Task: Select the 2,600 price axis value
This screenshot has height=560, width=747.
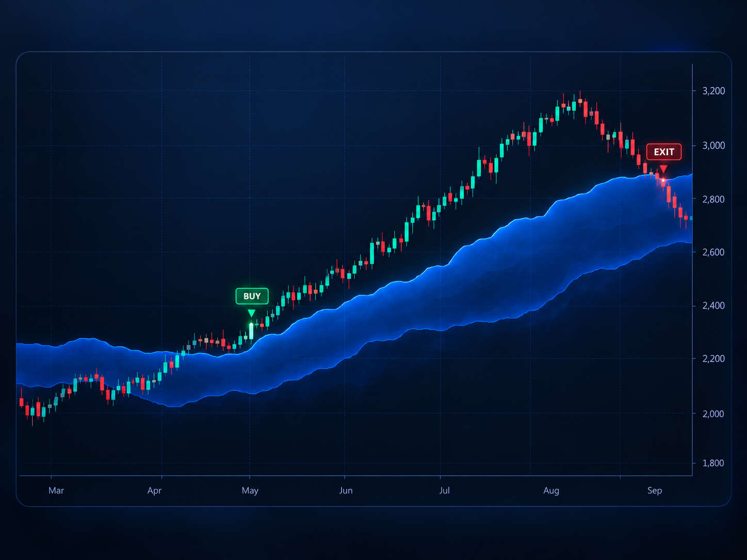Action: coord(713,252)
